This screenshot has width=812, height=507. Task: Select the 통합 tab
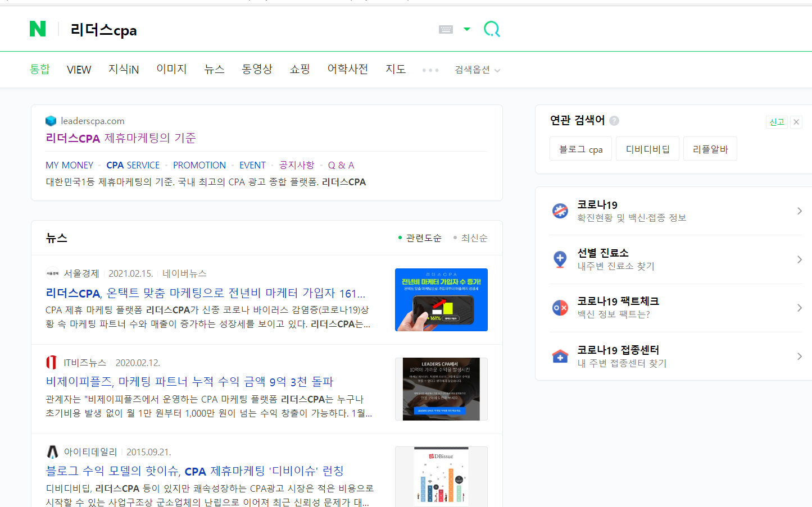pyautogui.click(x=40, y=69)
